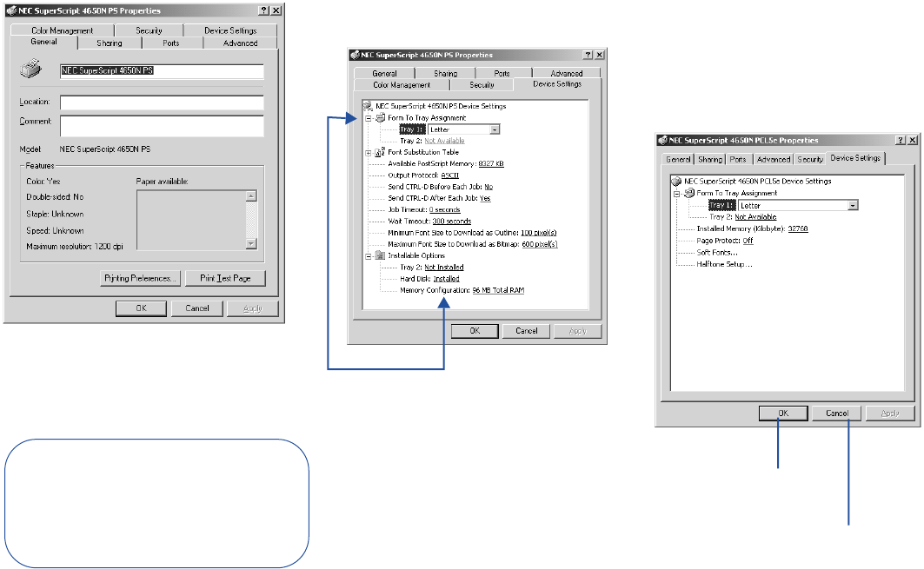Open Color Management tab in left Properties window
Viewport: 924px width, 569px height.
(62, 30)
